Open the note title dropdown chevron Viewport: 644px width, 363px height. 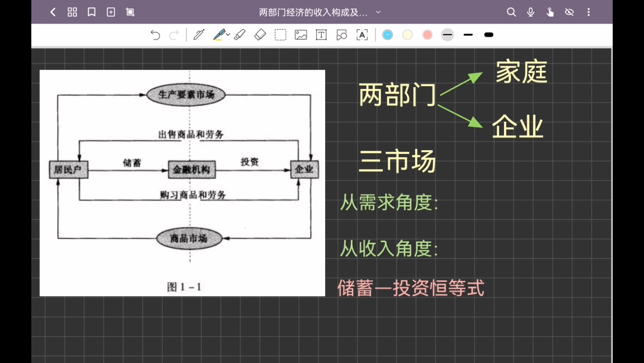378,12
